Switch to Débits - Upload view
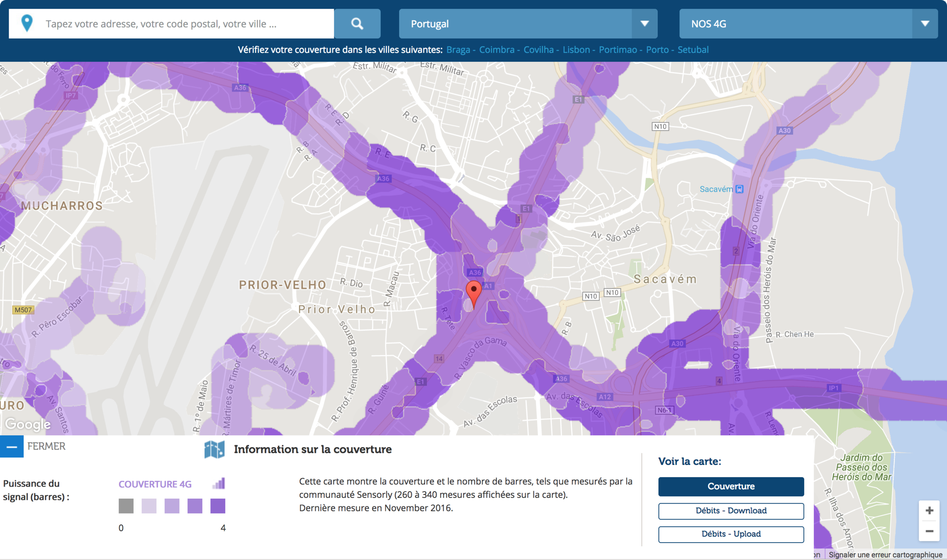947x560 pixels. [x=730, y=534]
